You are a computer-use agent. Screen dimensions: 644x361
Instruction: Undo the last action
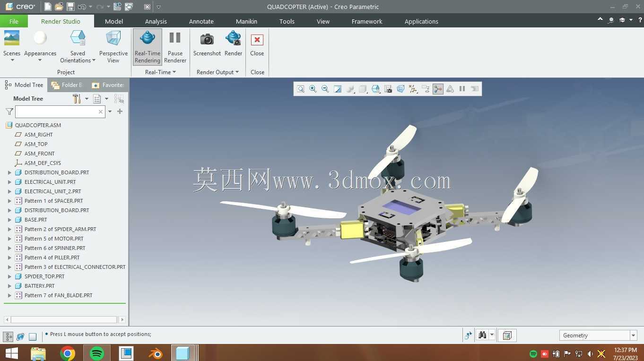click(x=82, y=7)
